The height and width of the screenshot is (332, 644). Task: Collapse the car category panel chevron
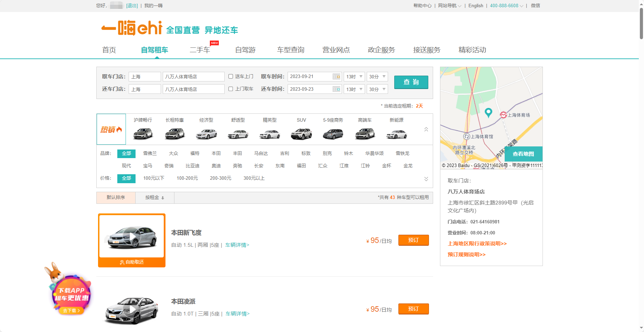[x=426, y=130]
